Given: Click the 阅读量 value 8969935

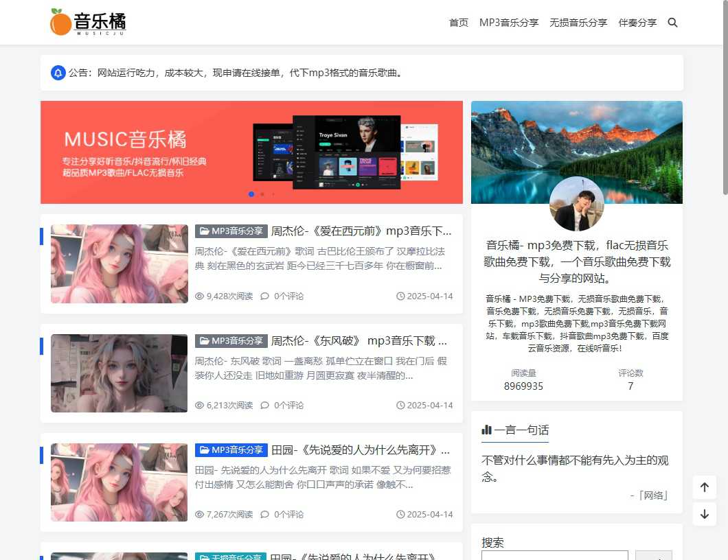Looking at the screenshot, I should [x=523, y=386].
